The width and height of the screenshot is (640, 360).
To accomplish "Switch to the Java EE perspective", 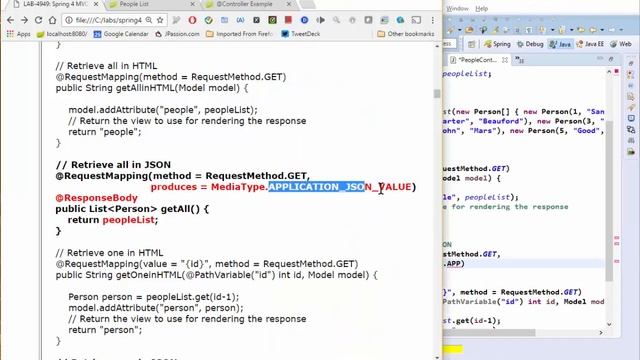I will pos(590,44).
